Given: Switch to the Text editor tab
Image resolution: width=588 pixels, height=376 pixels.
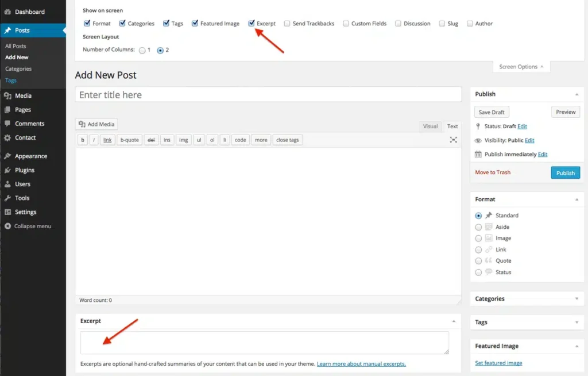Looking at the screenshot, I should (452, 126).
